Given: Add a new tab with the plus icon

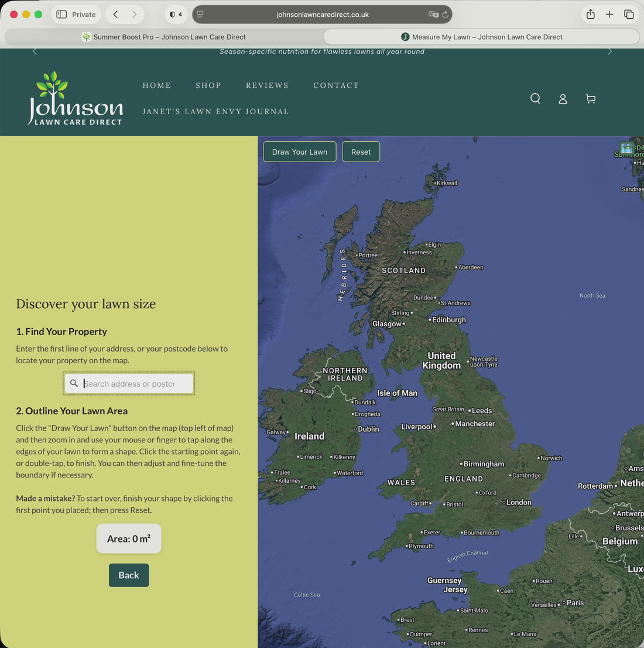Looking at the screenshot, I should tap(609, 15).
